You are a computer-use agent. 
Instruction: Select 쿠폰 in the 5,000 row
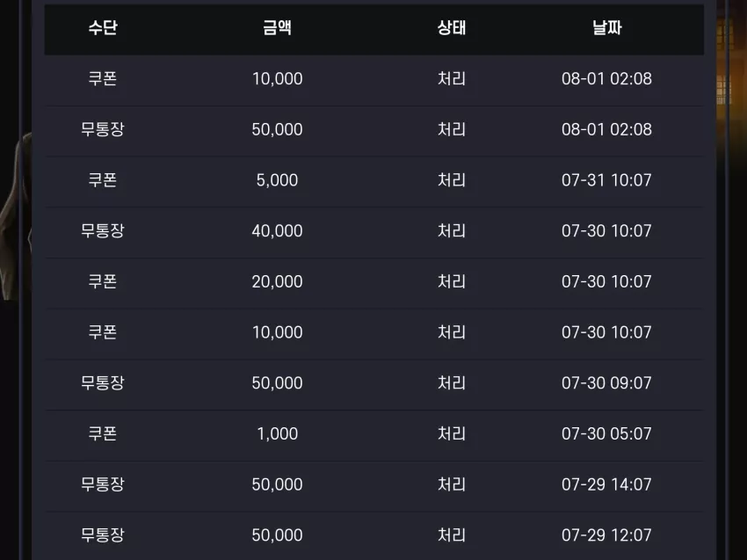tap(103, 180)
